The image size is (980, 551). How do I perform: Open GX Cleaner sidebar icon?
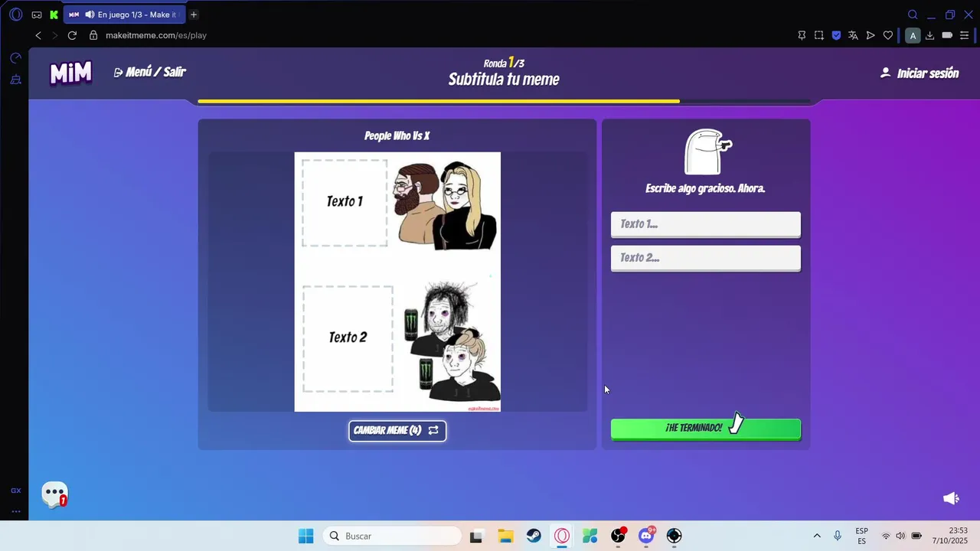(15, 80)
